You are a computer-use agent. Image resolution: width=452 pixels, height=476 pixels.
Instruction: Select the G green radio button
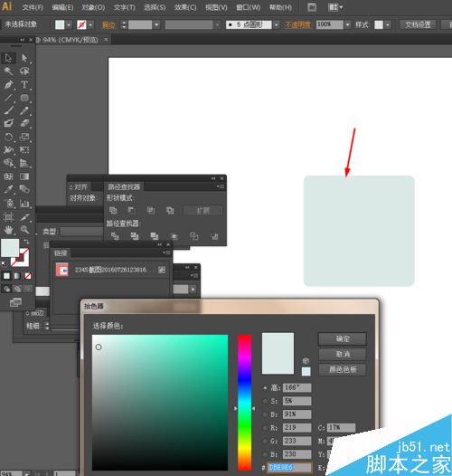(x=265, y=441)
